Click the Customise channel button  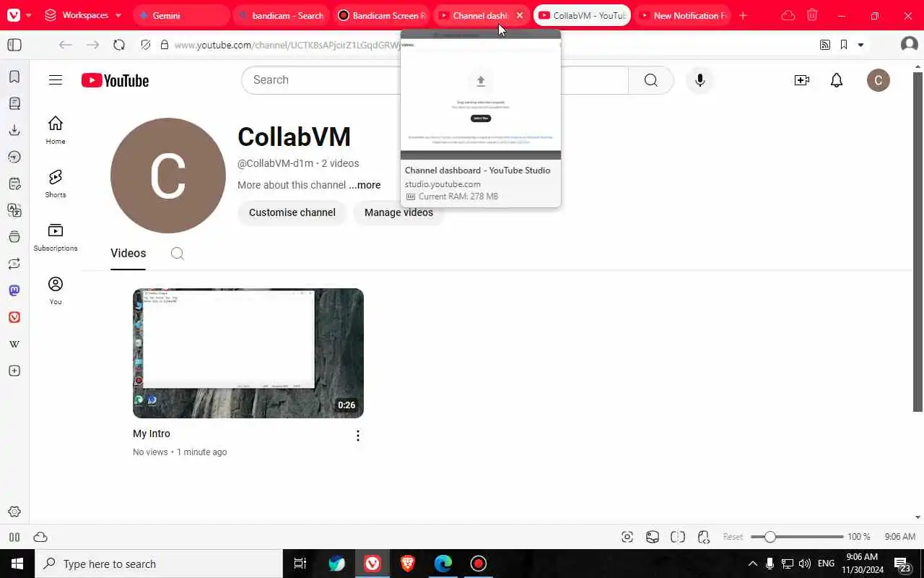tap(292, 212)
